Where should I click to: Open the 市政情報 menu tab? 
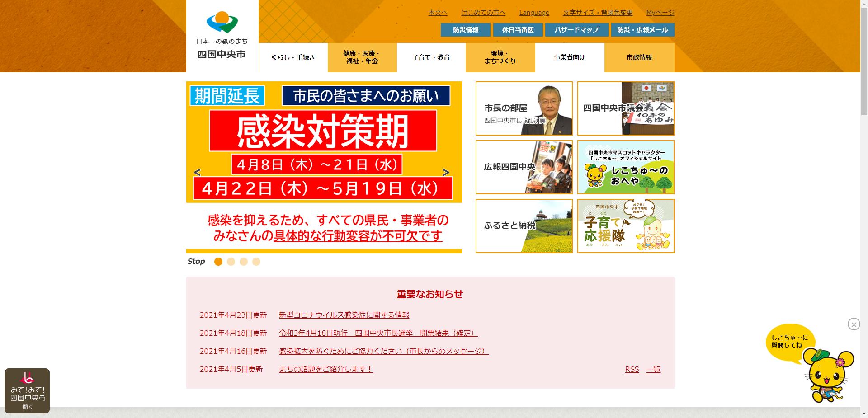(639, 57)
